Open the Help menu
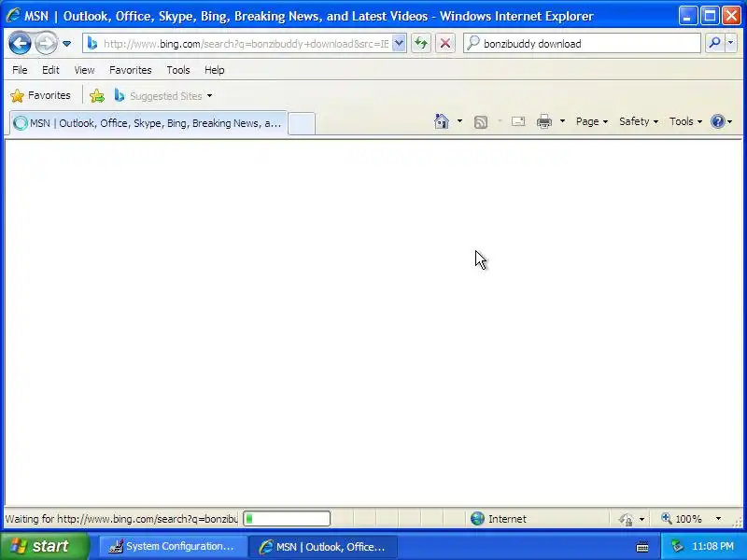The image size is (747, 560). pos(215,70)
